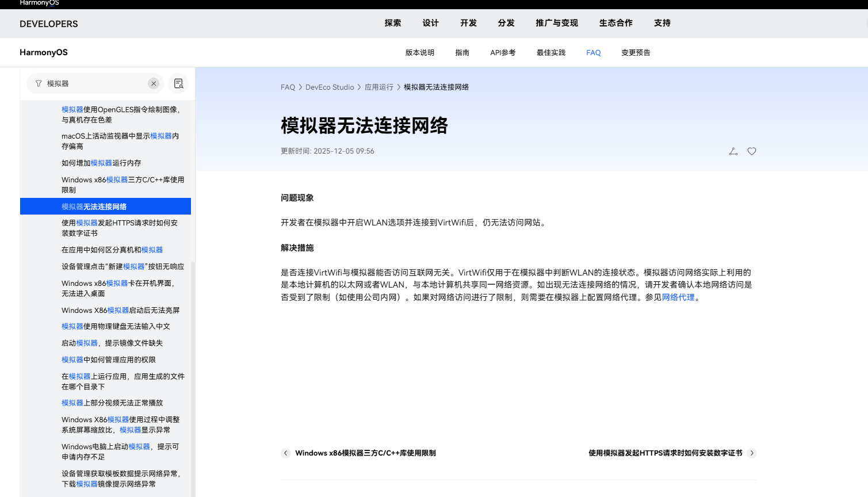Click the article title 模拟器无法连接网络
The height and width of the screenshot is (497, 868).
click(x=364, y=125)
